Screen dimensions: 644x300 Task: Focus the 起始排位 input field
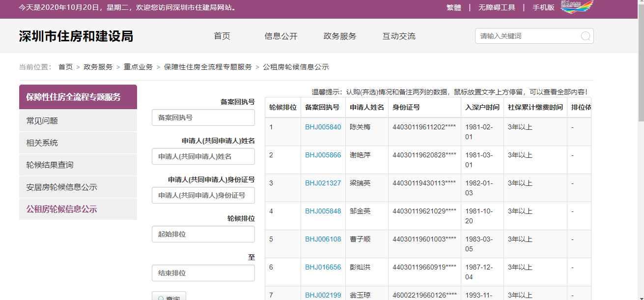point(203,234)
